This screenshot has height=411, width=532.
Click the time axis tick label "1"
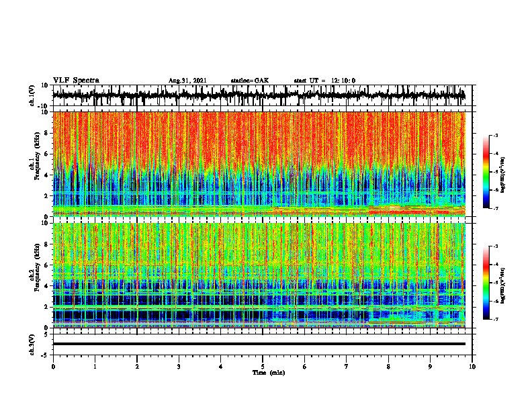[x=95, y=367]
